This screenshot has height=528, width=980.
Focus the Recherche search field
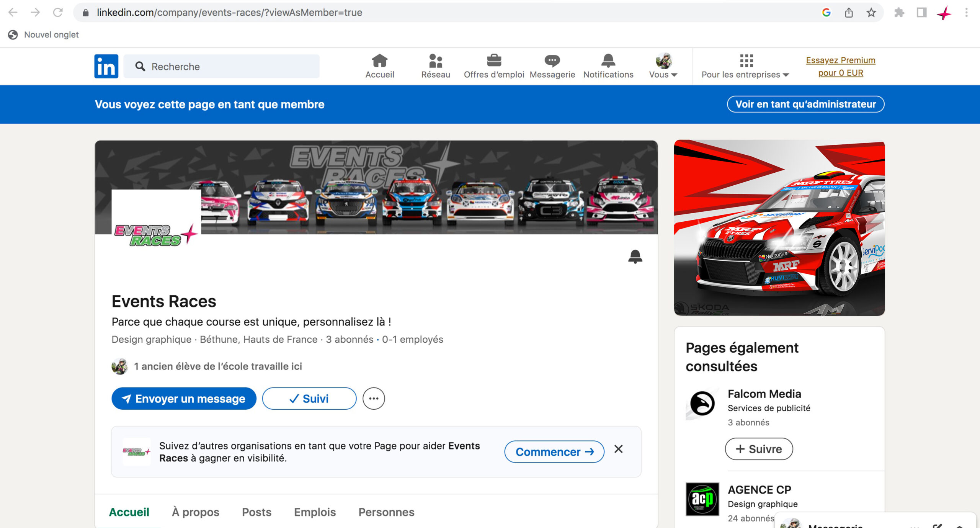(222, 66)
